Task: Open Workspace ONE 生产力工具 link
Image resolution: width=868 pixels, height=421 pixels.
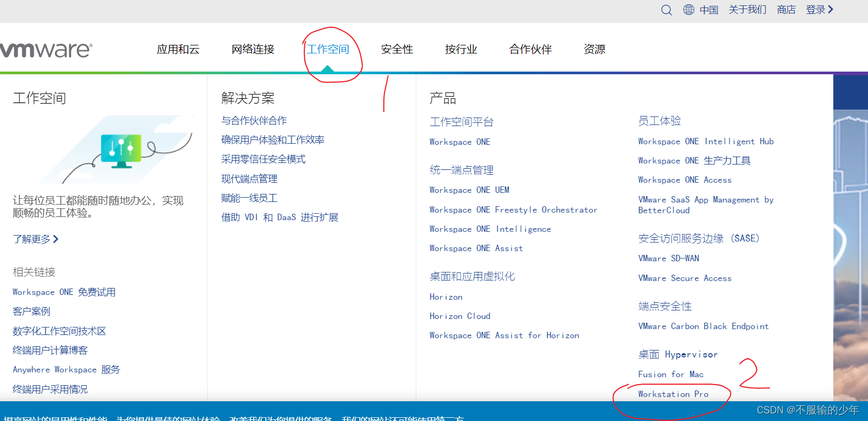Action: click(695, 161)
